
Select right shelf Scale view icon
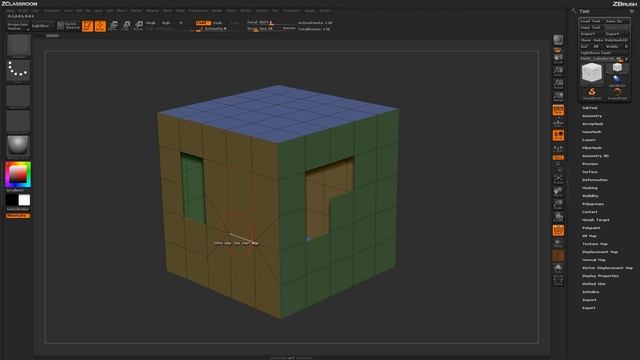coord(558,204)
